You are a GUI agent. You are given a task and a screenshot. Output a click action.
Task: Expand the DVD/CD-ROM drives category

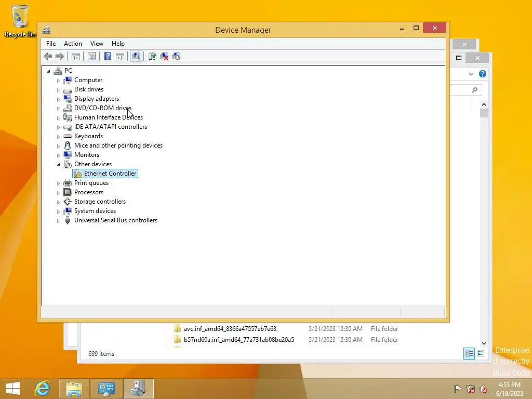click(x=58, y=109)
